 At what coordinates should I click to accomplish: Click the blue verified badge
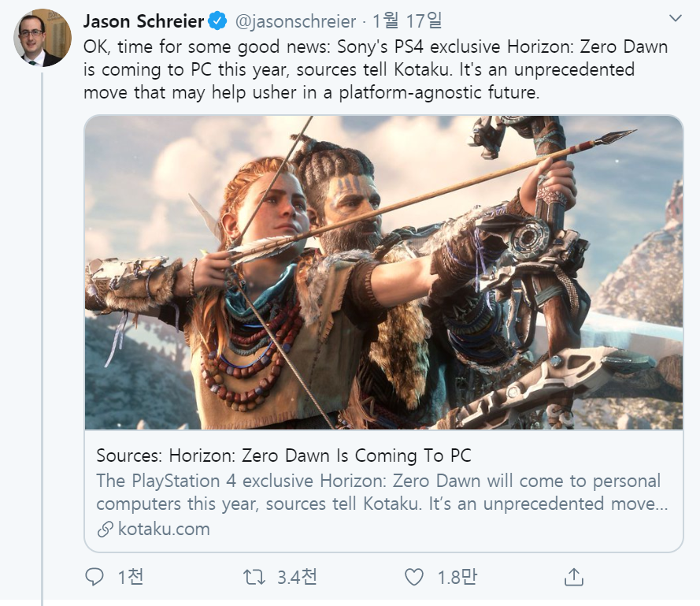217,20
